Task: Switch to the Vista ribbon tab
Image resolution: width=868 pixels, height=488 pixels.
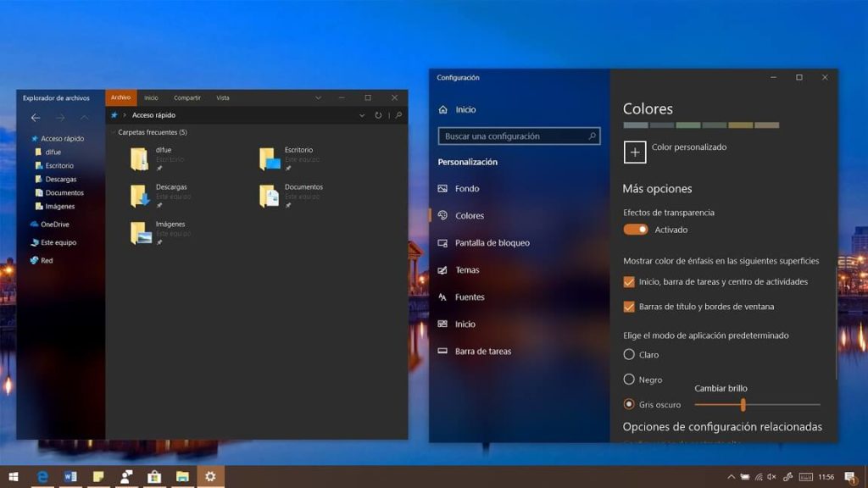Action: click(x=223, y=97)
